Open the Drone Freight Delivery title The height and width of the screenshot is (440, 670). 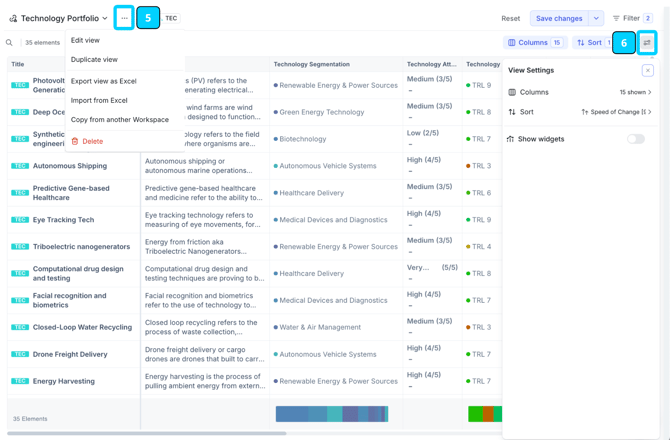[70, 354]
